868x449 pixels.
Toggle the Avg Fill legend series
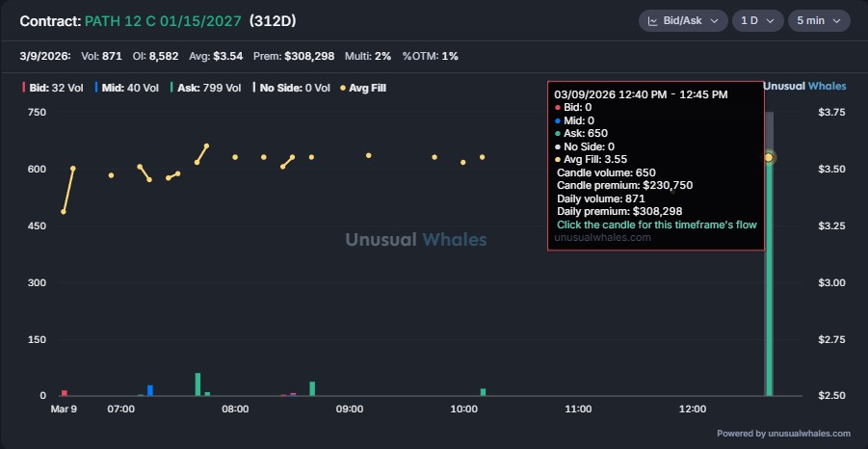click(362, 88)
